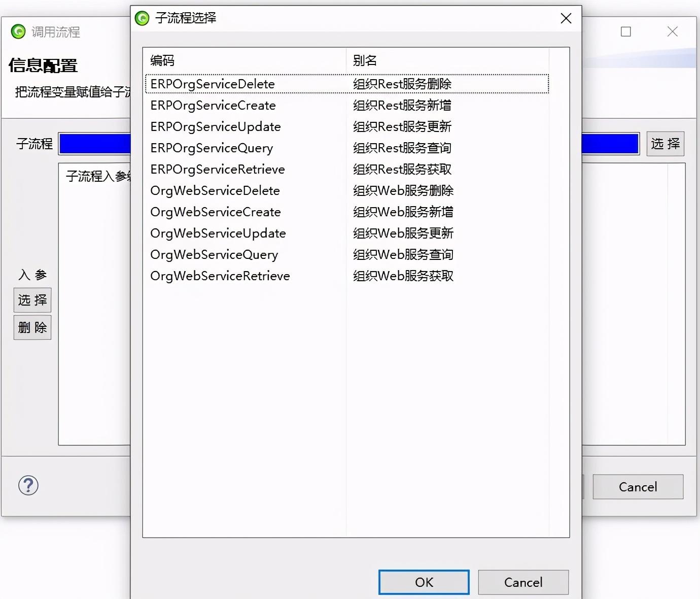The width and height of the screenshot is (700, 599).
Task: Click Cancel in the background dialog
Action: [638, 487]
